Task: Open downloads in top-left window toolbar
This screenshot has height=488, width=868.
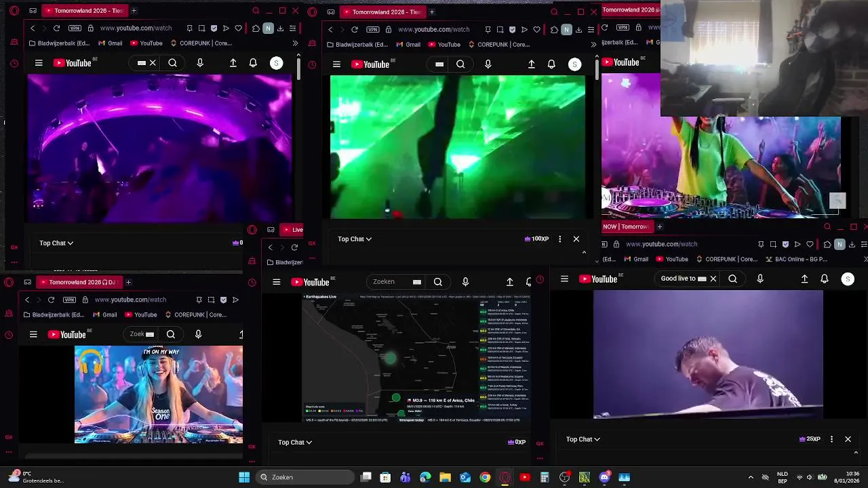Action: coord(280,28)
